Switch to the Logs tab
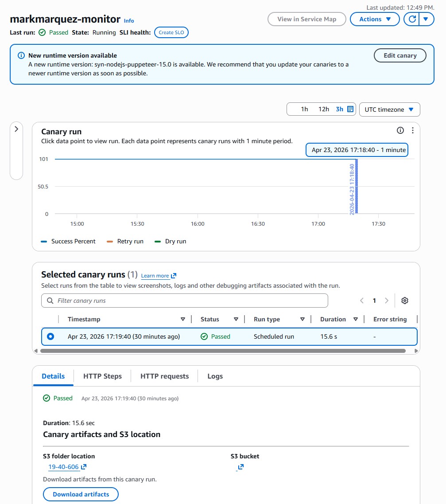Viewport: 446px width, 504px height. [215, 376]
